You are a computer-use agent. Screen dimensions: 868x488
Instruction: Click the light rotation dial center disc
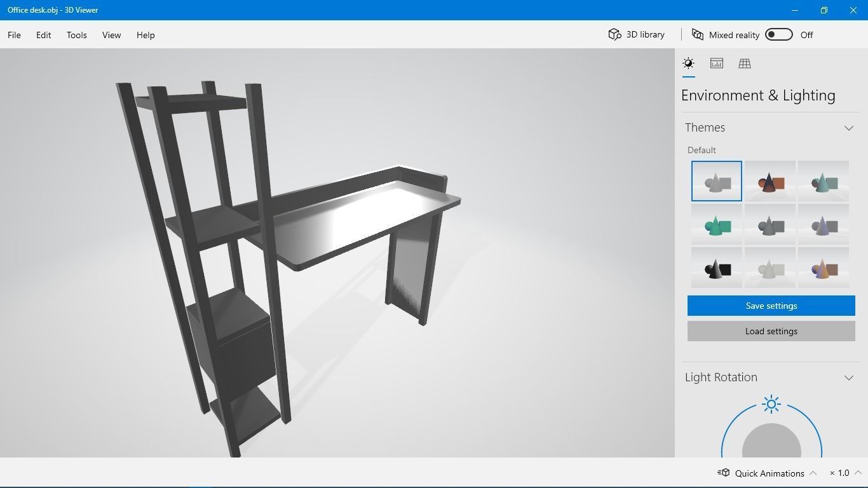(x=771, y=440)
